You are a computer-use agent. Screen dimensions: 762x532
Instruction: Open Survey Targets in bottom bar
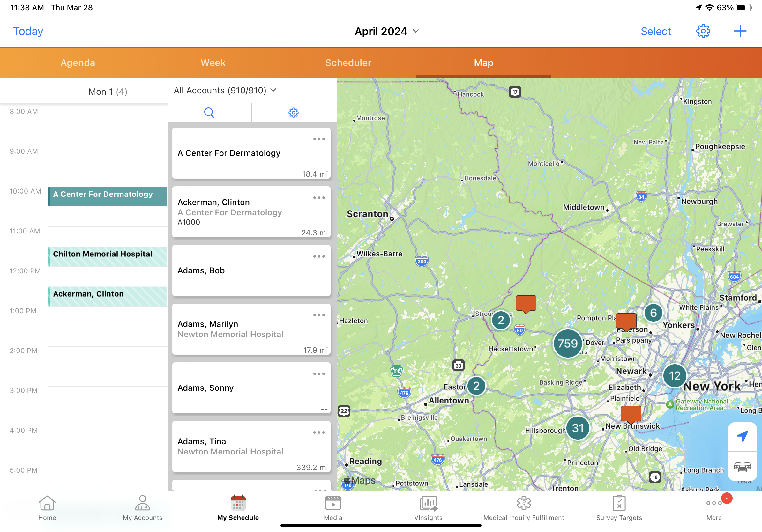[619, 508]
